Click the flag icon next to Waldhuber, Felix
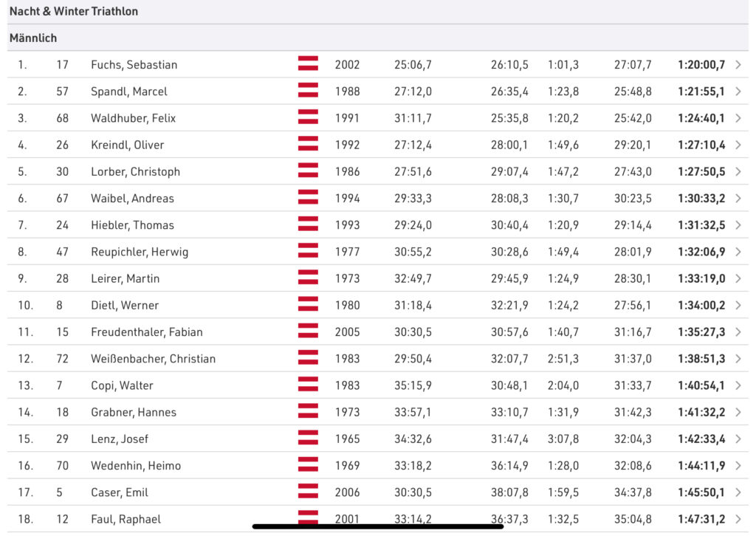Screen dimensions: 756x536 point(308,118)
